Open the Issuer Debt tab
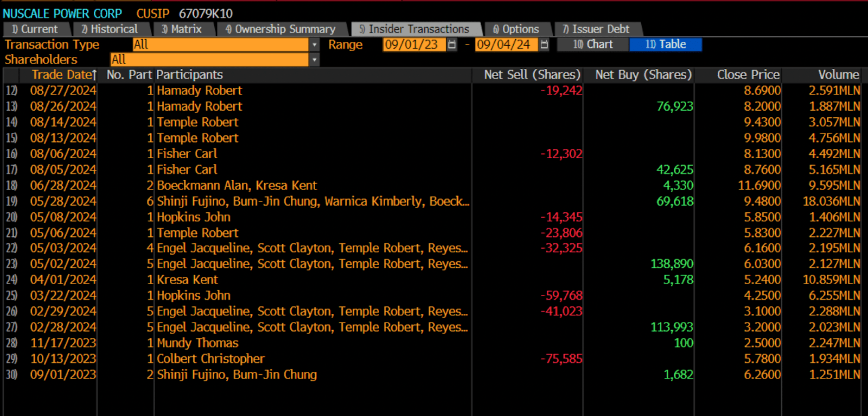 [597, 29]
